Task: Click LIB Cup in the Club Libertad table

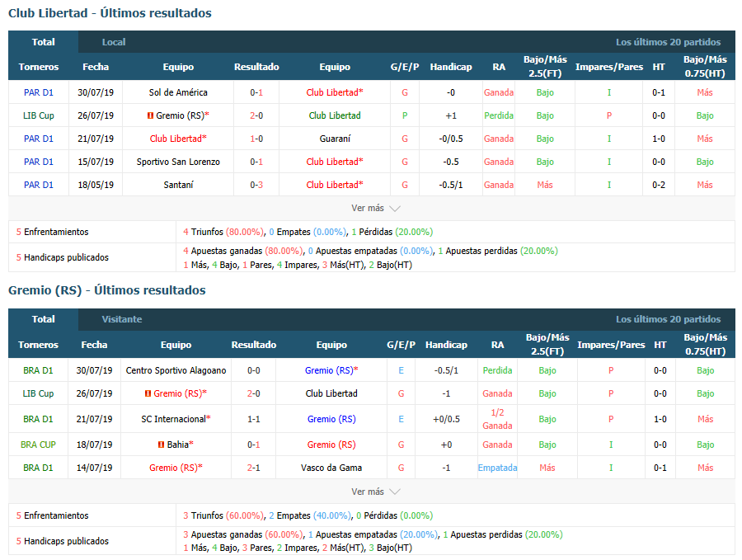Action: 38,115
